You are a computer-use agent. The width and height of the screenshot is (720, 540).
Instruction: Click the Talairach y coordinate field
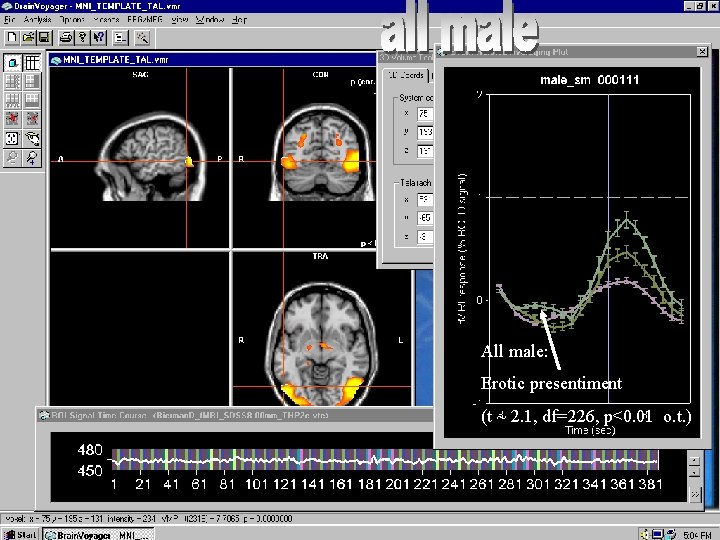tap(425, 218)
